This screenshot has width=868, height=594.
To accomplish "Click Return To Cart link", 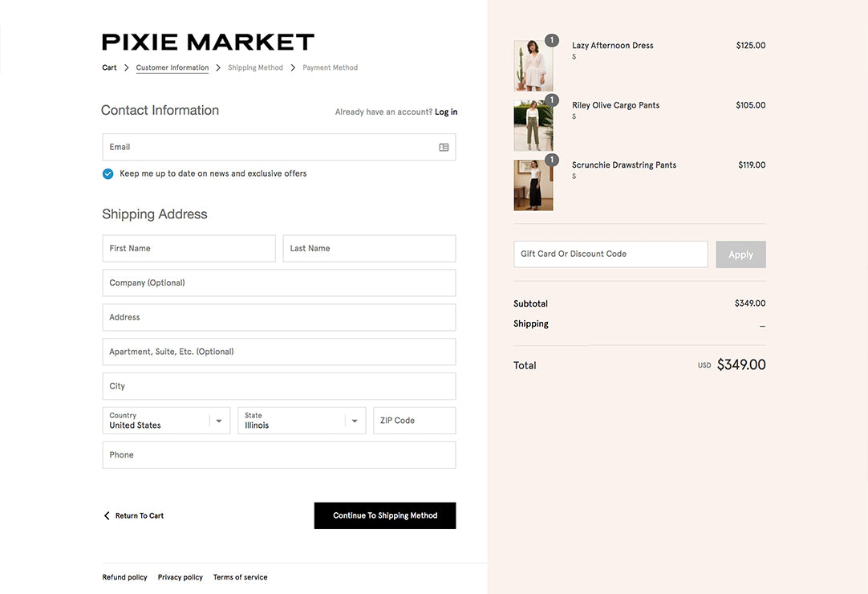I will [x=140, y=516].
